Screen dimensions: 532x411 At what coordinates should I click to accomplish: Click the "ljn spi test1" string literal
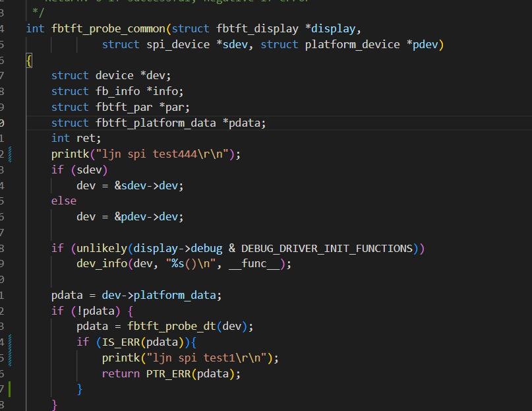210,358
